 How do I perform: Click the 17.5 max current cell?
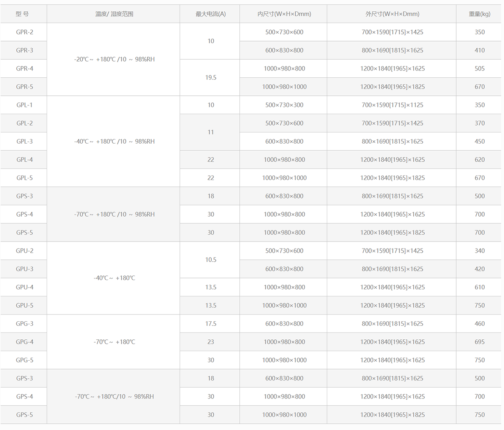click(x=210, y=324)
